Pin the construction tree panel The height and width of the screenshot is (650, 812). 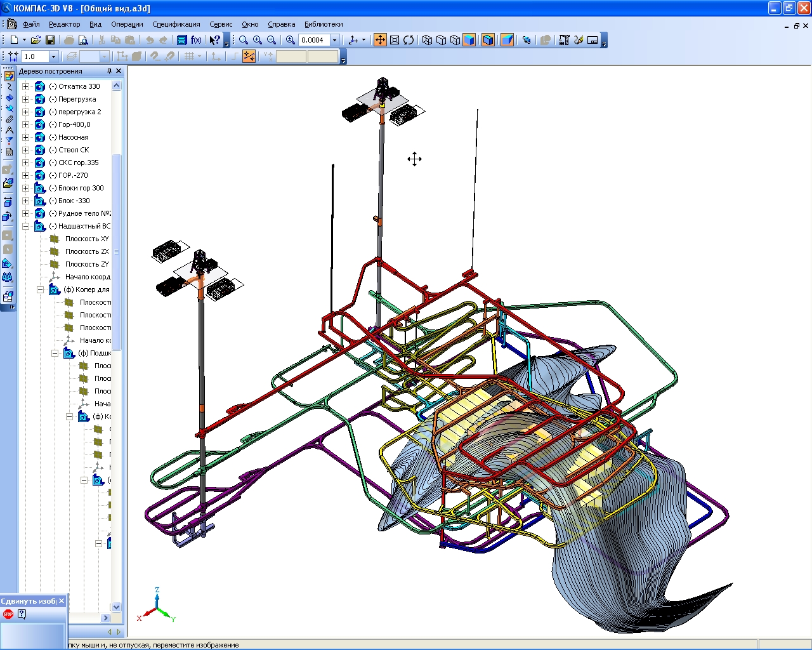pyautogui.click(x=109, y=71)
